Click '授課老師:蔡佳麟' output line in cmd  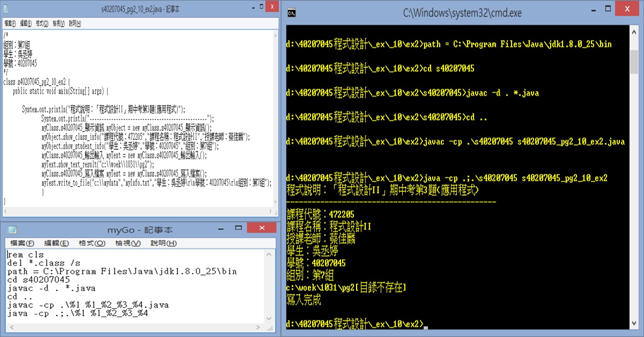[x=320, y=239]
